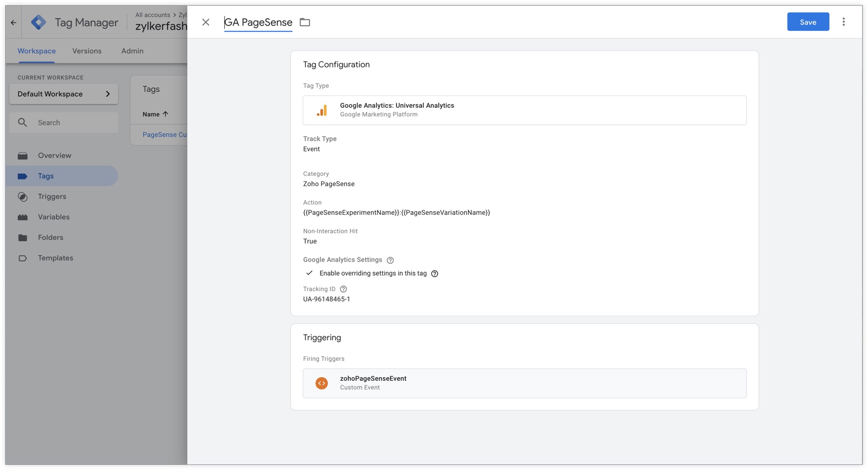This screenshot has height=470, width=868.
Task: Click the Overview briefcase icon
Action: click(x=23, y=156)
